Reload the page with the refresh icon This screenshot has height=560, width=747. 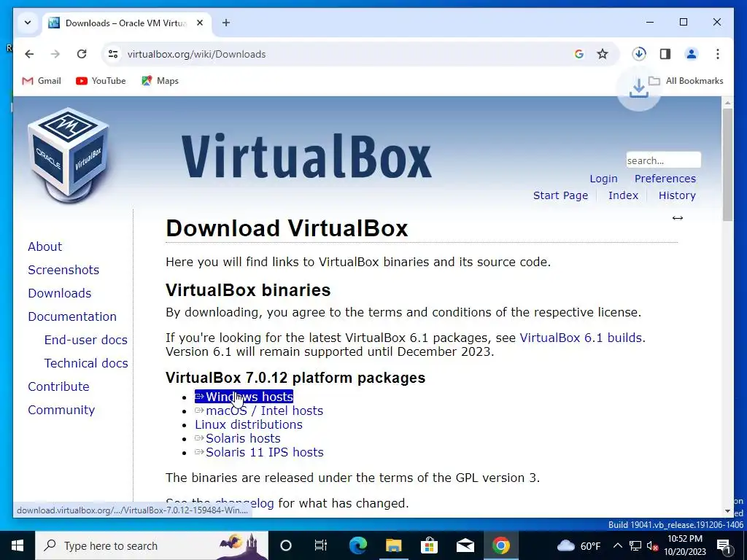[x=82, y=54]
